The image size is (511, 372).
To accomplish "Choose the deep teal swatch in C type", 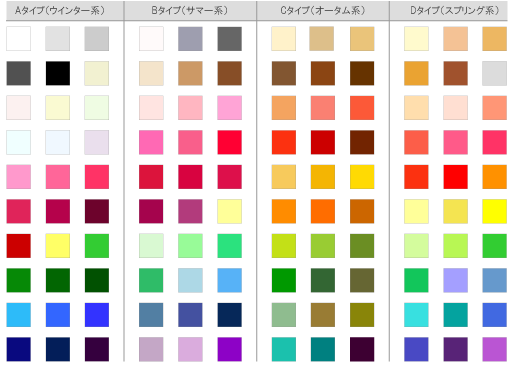I will [x=323, y=349].
